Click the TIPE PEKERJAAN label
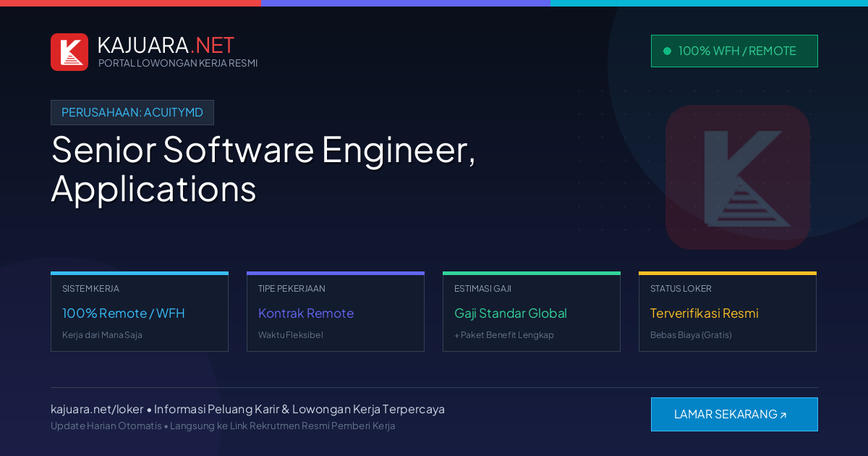This screenshot has height=456, width=868. [292, 288]
